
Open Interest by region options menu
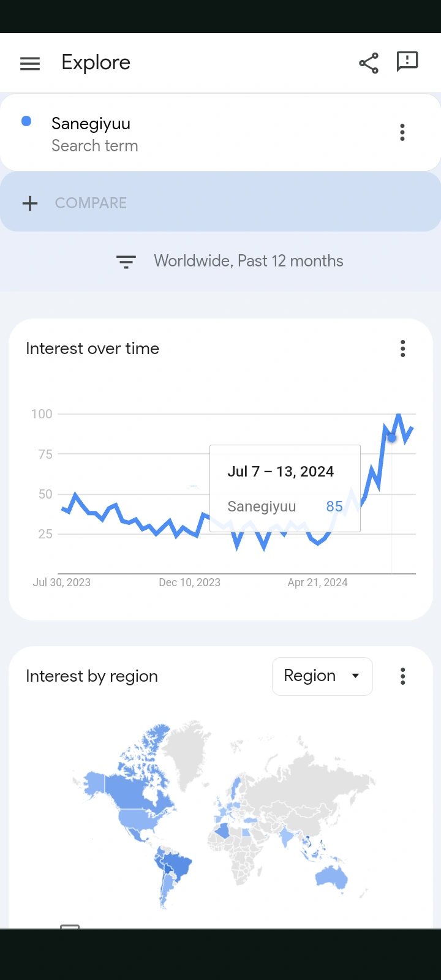[x=402, y=676]
